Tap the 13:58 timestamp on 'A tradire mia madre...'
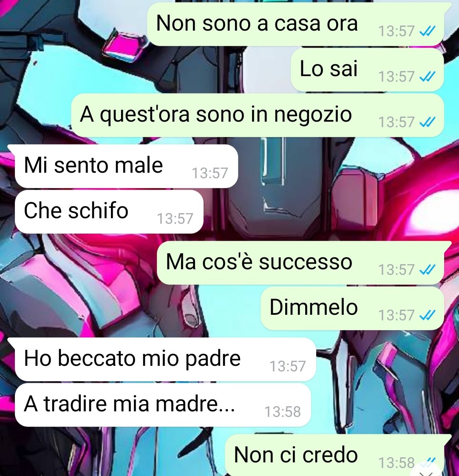The height and width of the screenshot is (476, 459). point(283,412)
